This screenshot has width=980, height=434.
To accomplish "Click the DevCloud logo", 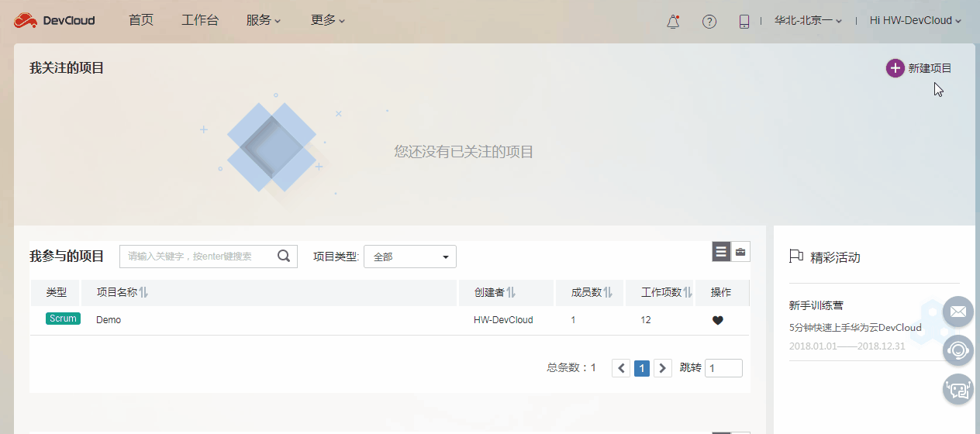I will 53,21.
